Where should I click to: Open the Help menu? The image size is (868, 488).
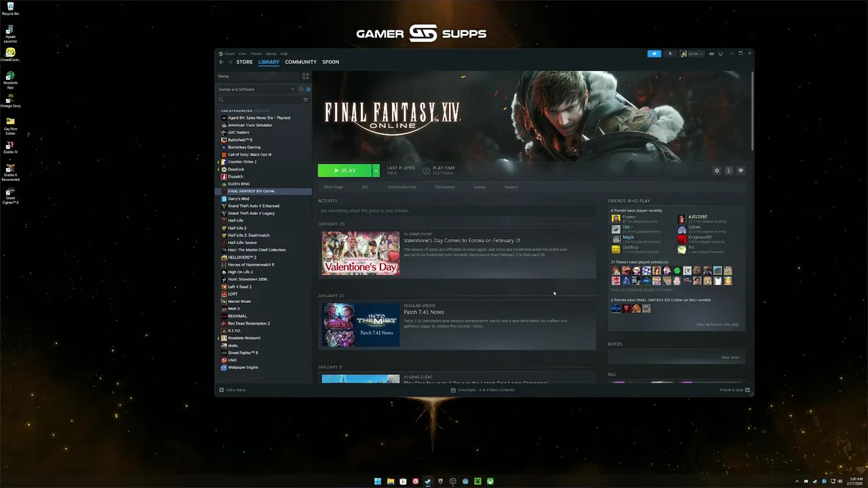284,54
